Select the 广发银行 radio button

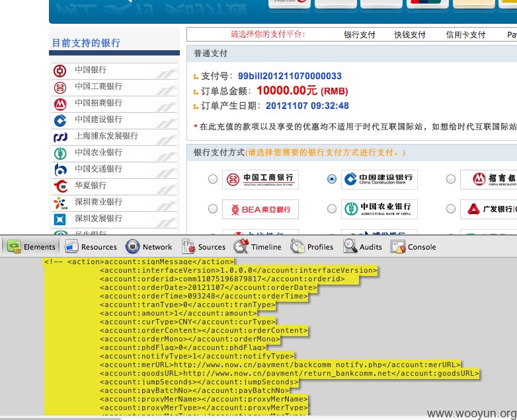pos(451,209)
